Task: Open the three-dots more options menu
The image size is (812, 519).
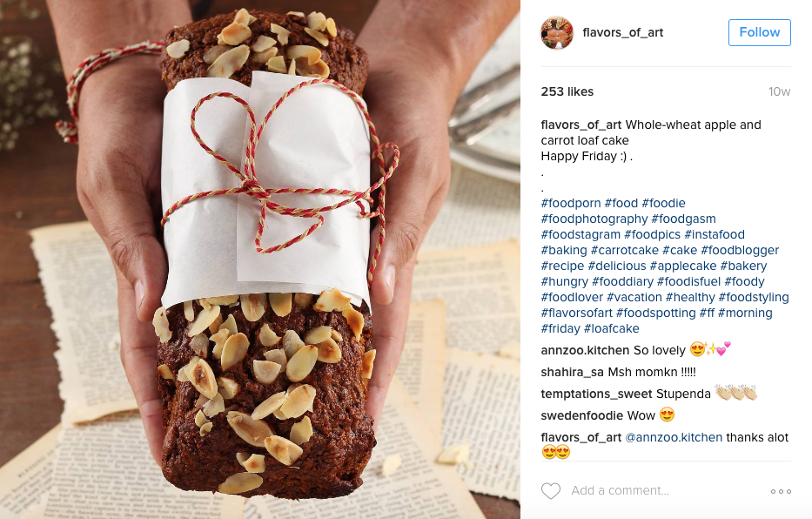Action: 781,491
